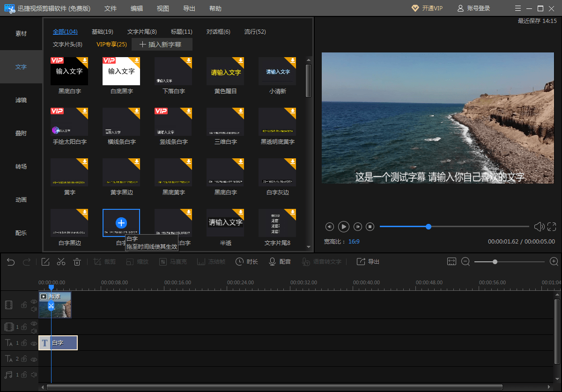Toggle visibility eye of text track 1
Screen dimensions: 562x392
coord(34,343)
